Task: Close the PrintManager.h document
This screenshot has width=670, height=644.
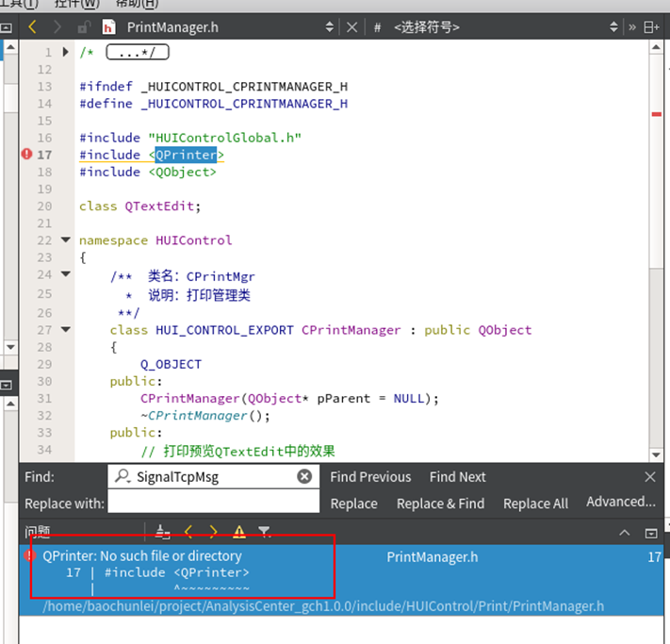Action: (x=351, y=27)
